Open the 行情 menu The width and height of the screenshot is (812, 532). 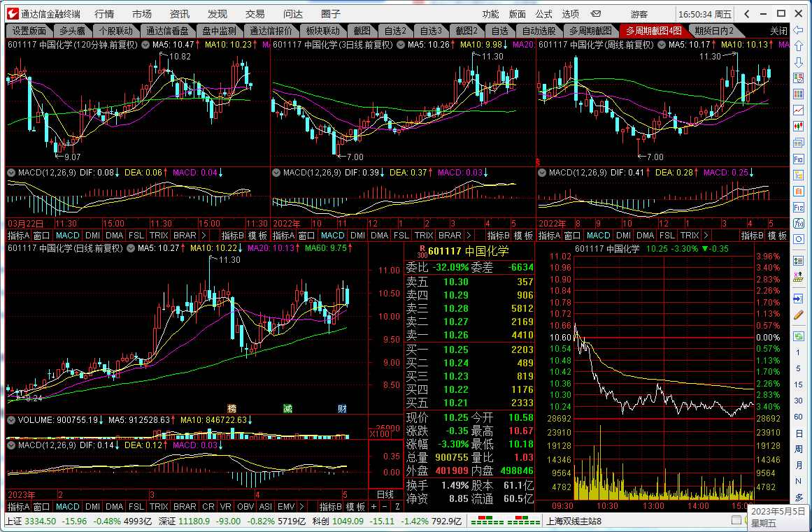[x=104, y=14]
